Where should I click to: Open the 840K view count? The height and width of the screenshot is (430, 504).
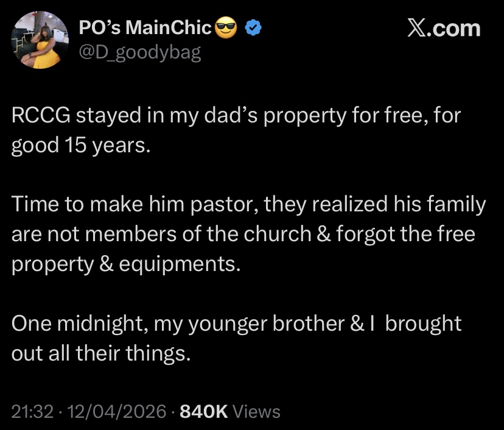click(x=205, y=412)
